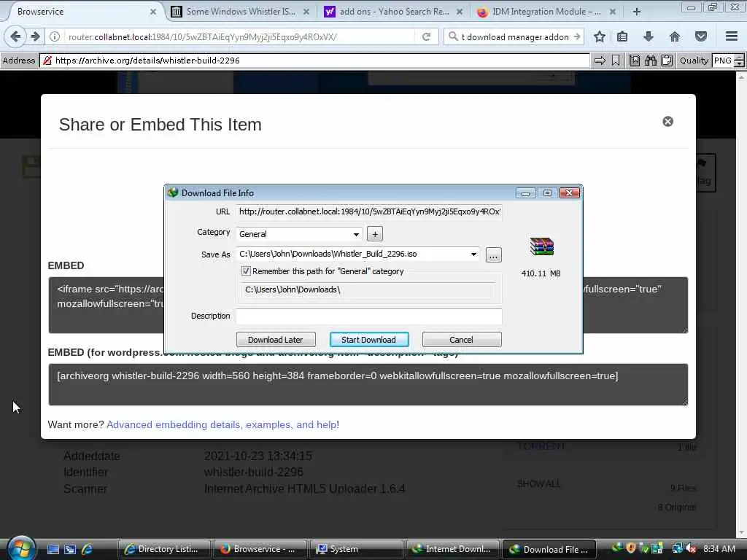Go back using the Firefox back arrow

[x=15, y=36]
